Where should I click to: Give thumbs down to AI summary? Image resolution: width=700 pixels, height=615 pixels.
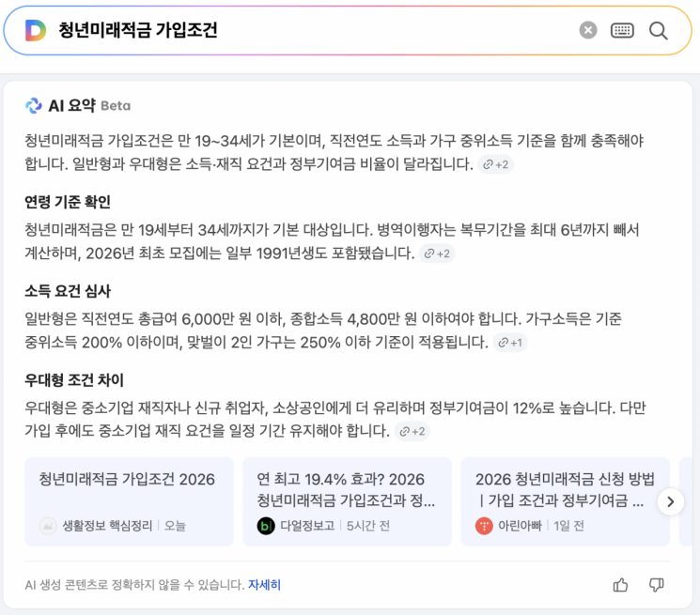point(656,585)
